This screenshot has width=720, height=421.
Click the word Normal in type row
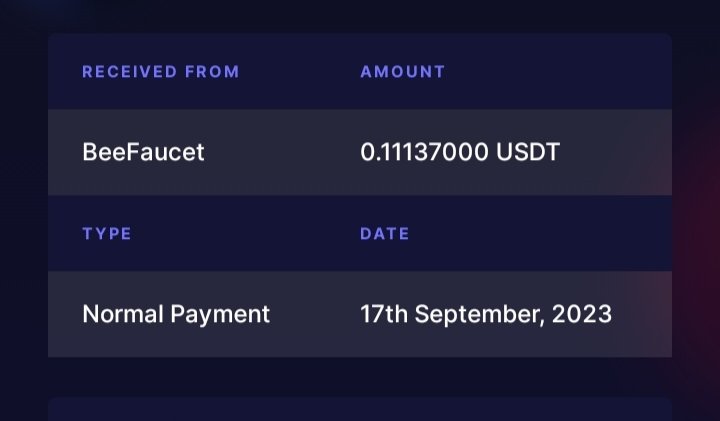(123, 314)
